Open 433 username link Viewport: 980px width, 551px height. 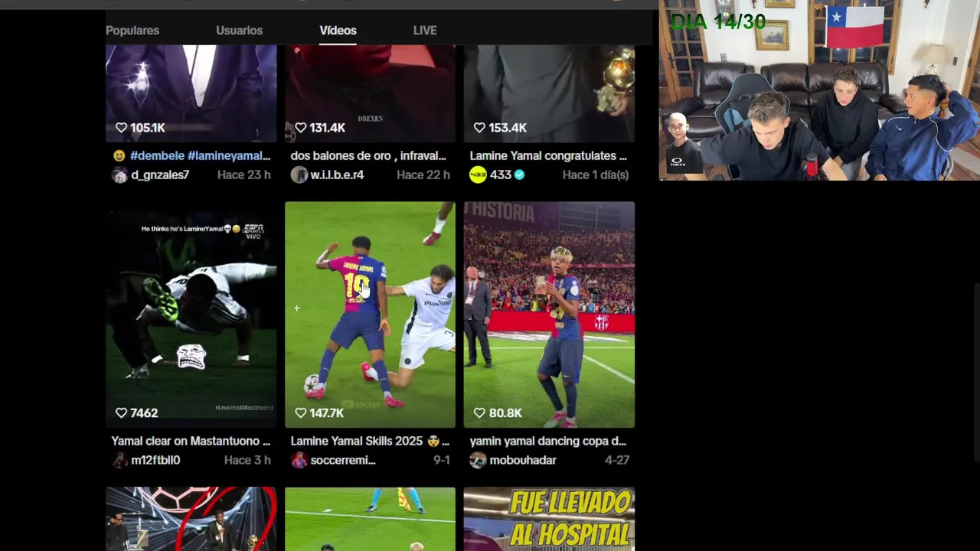point(500,174)
